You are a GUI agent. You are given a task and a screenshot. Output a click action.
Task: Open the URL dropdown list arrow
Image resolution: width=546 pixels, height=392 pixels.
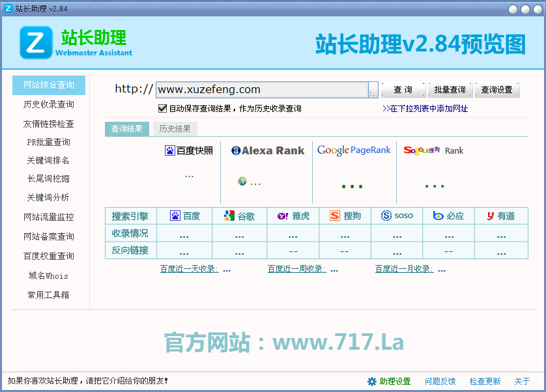373,90
